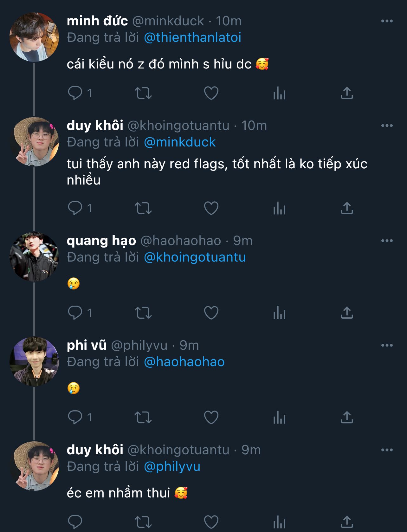The height and width of the screenshot is (532, 407).
Task: Share duy khôi's "éc em nhầm thui" tweet
Action: [347, 522]
